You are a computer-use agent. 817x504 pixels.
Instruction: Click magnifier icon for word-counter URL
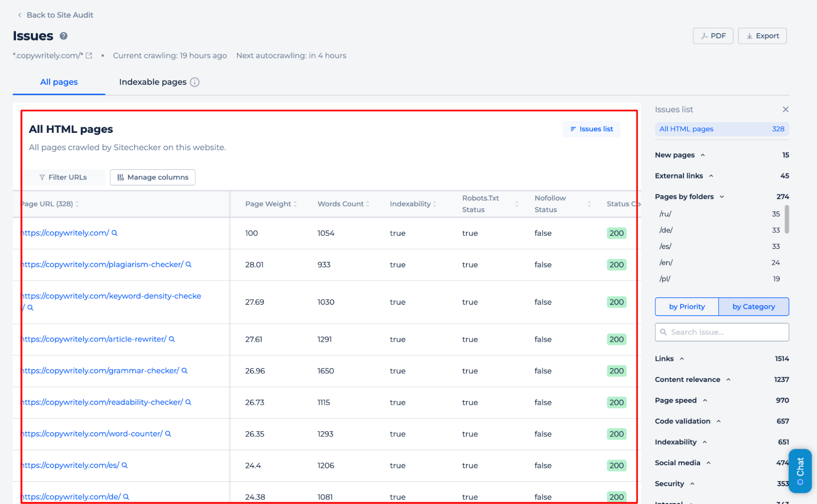[x=168, y=434]
